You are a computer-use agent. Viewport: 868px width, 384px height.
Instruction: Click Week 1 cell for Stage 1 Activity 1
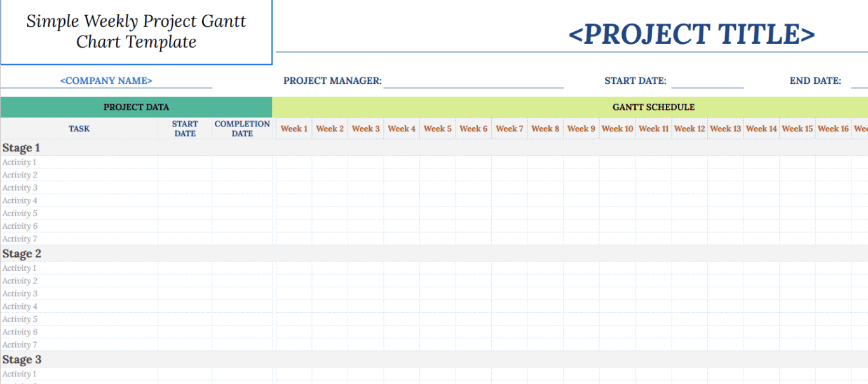point(294,162)
